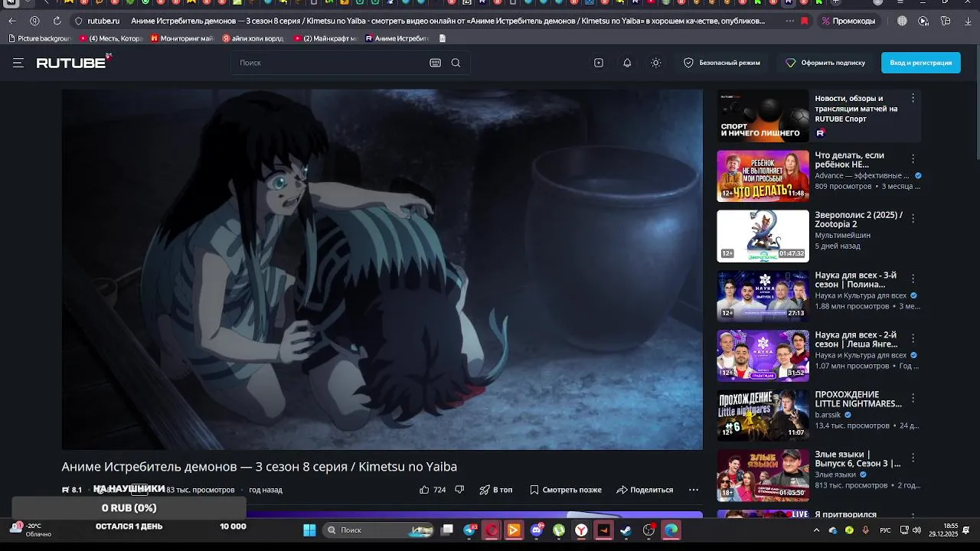Click Вход и регистрация button

pyautogui.click(x=921, y=63)
